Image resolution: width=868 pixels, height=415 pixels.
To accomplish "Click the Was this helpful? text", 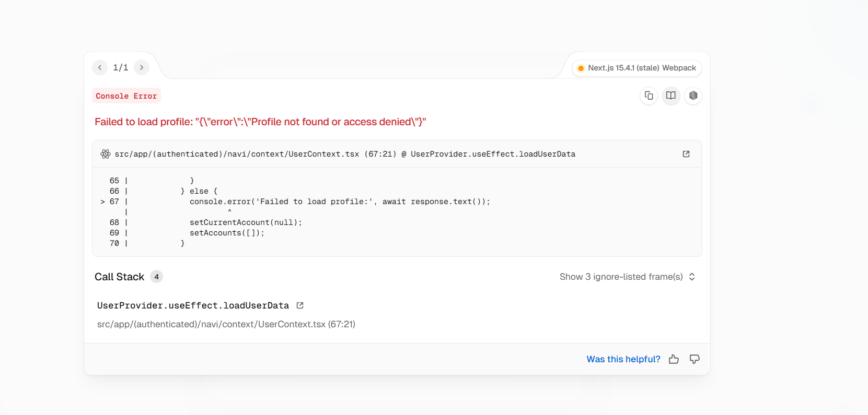I will point(623,359).
